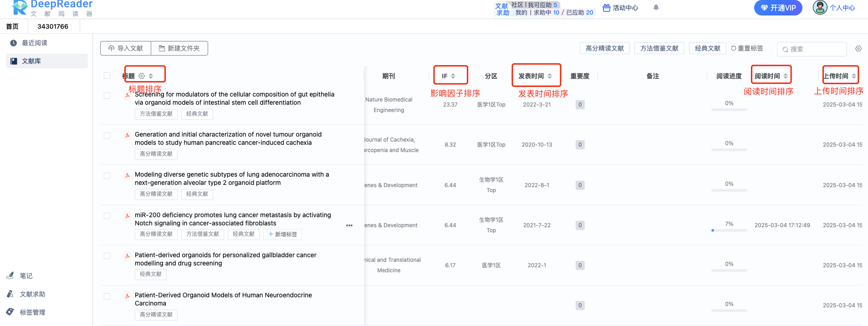Click PDF icon of Modeling diverse genetic subtypes paper
The width and height of the screenshot is (868, 326).
[127, 175]
